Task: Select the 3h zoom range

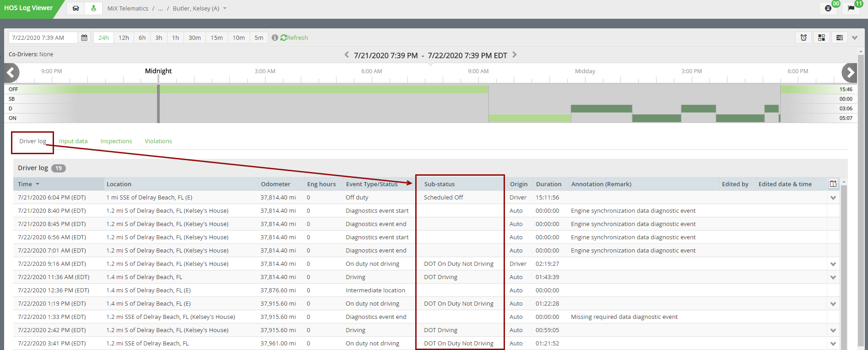Action: coord(159,38)
